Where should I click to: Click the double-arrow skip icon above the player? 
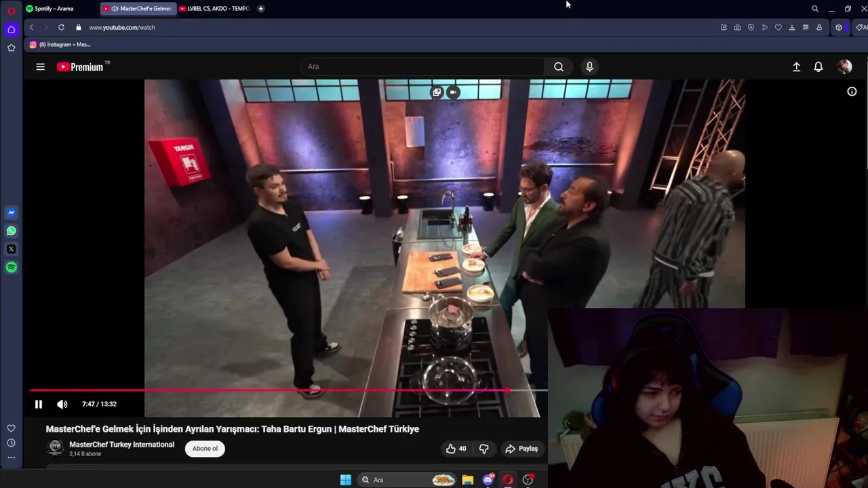click(x=453, y=92)
